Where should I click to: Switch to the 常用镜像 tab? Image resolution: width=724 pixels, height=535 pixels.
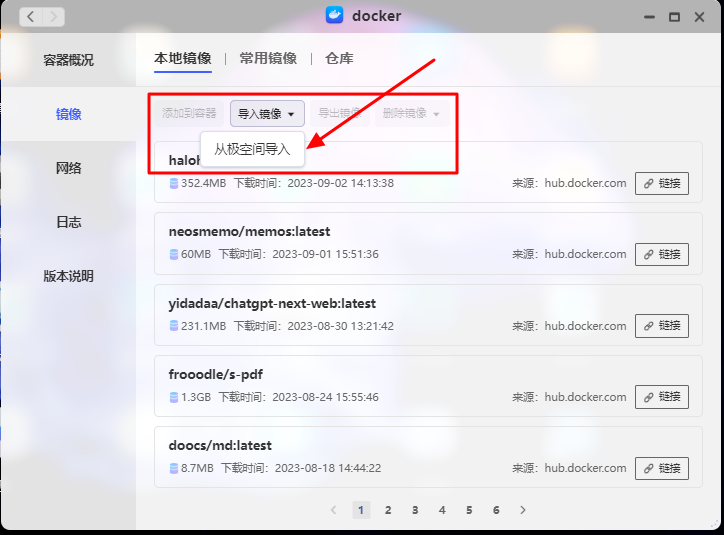[x=268, y=59]
